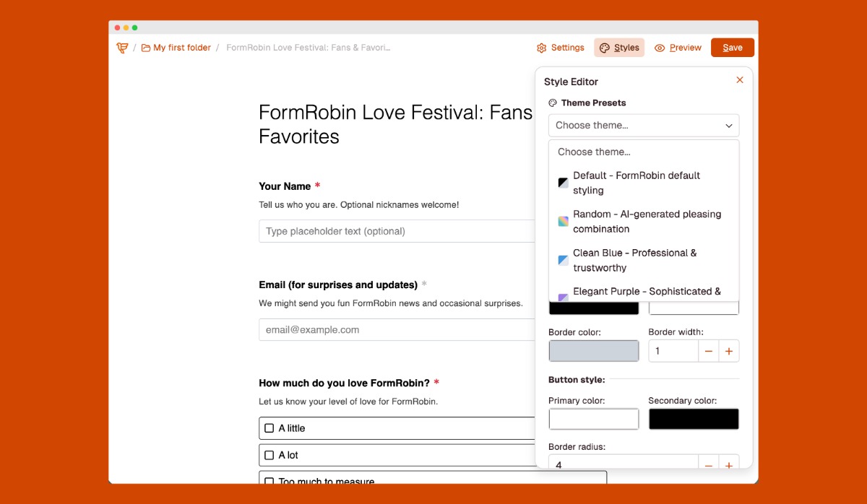Close the Style Editor panel
The height and width of the screenshot is (504, 867).
(x=739, y=80)
